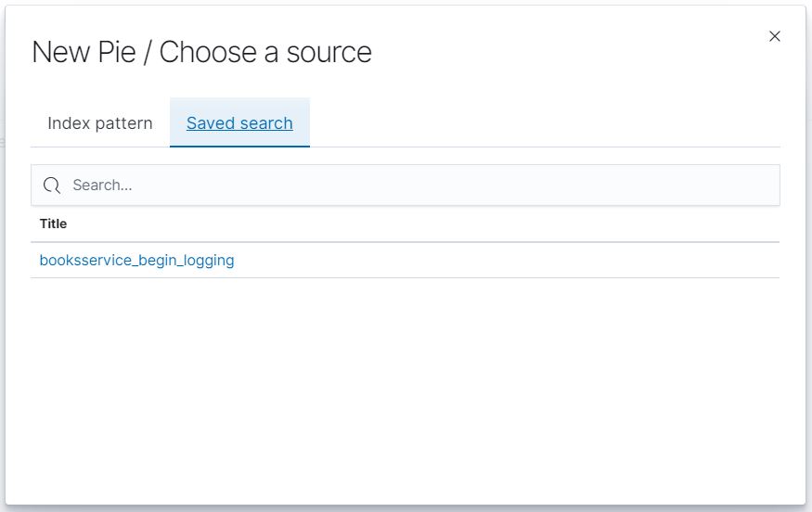
Task: Click the Title column header
Action: tap(53, 224)
